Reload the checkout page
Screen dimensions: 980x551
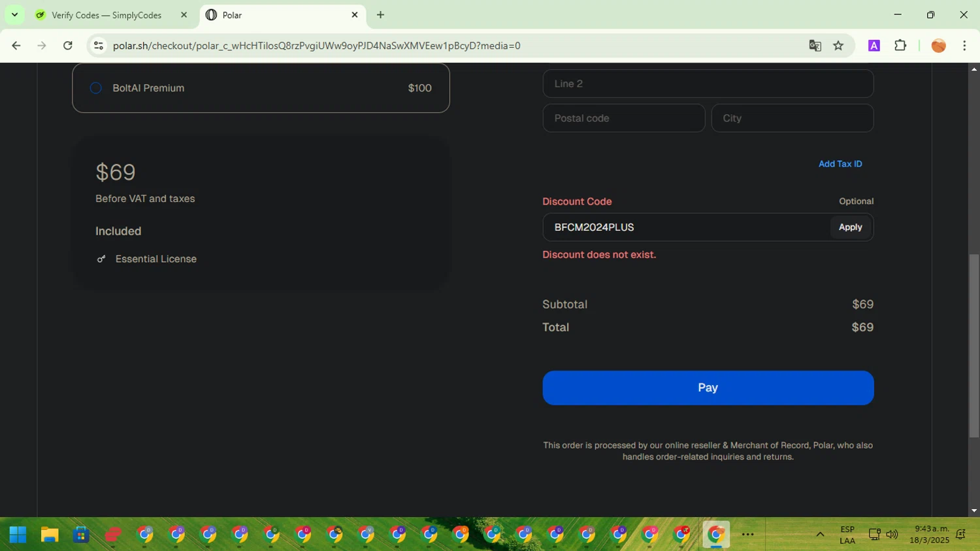click(x=68, y=46)
